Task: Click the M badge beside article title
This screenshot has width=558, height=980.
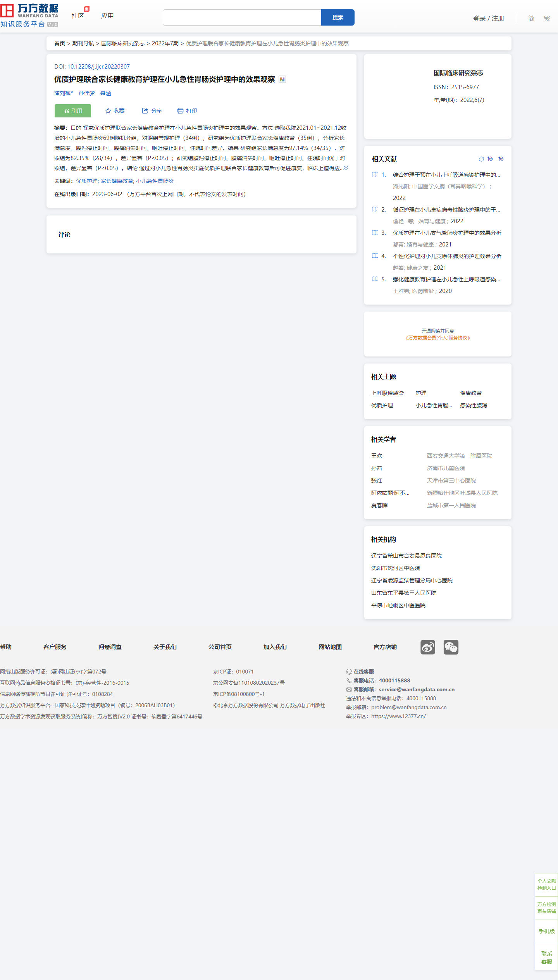Action: tap(282, 79)
